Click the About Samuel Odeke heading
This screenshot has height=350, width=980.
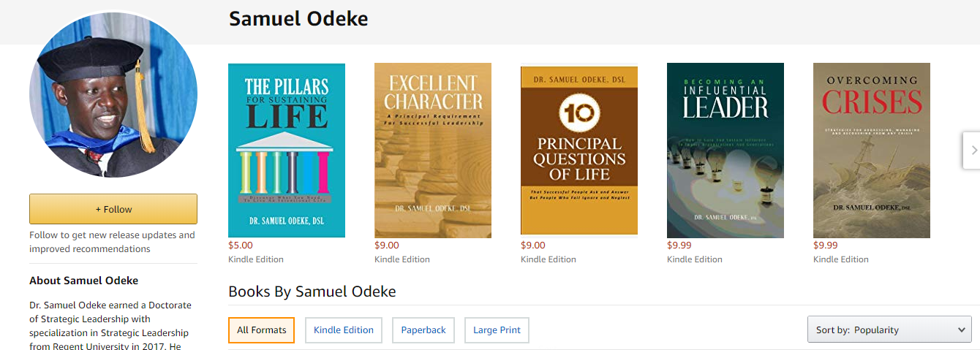[x=83, y=281]
